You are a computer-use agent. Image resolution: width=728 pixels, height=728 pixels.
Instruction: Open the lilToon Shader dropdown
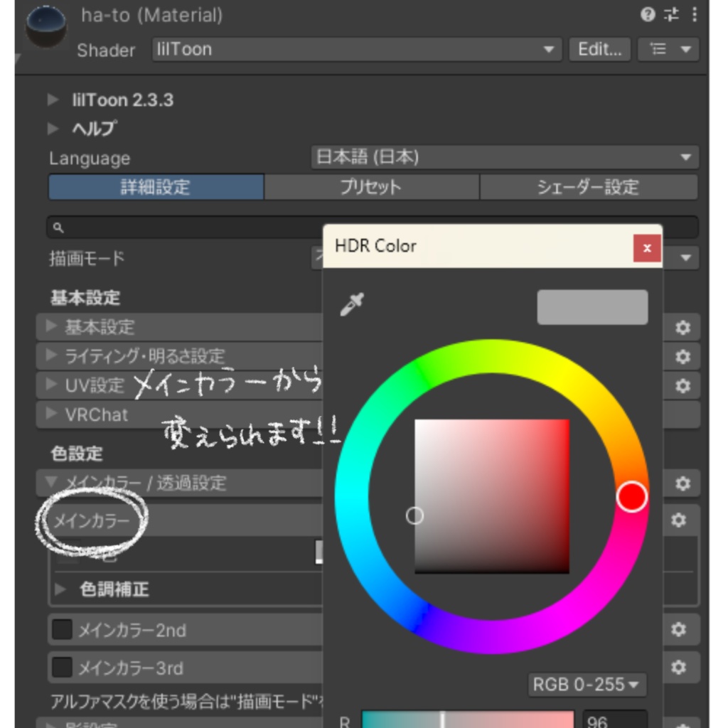[x=357, y=49]
